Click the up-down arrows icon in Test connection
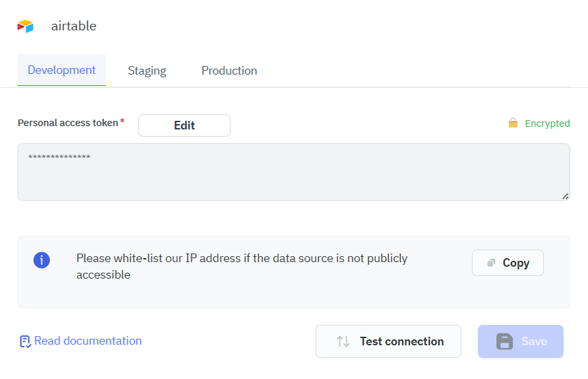The image size is (588, 379). tap(343, 341)
